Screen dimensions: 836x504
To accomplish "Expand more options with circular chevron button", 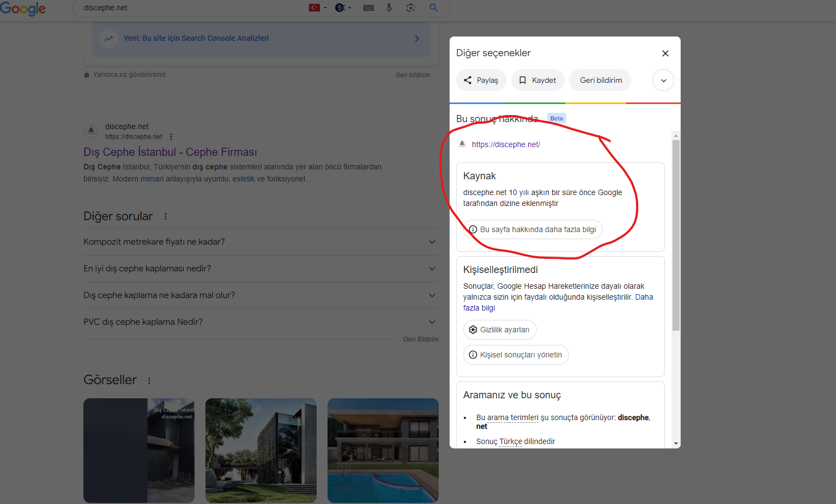I will pos(663,80).
